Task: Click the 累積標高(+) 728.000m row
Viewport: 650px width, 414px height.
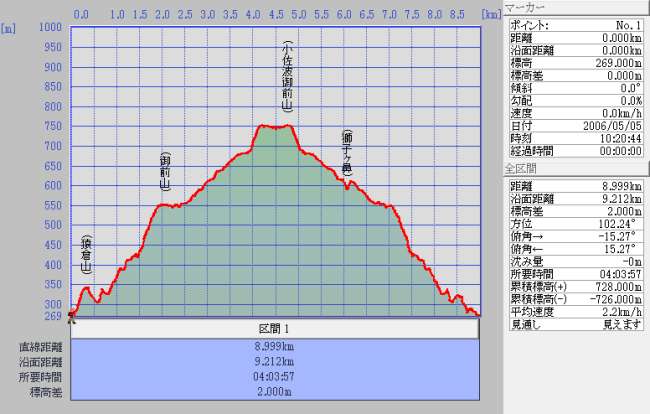Action: pos(575,286)
